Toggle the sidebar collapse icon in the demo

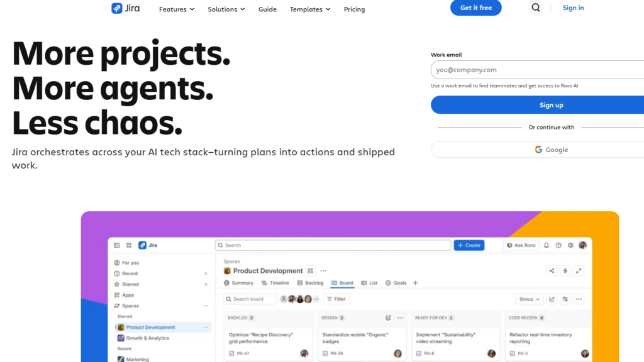coord(116,246)
